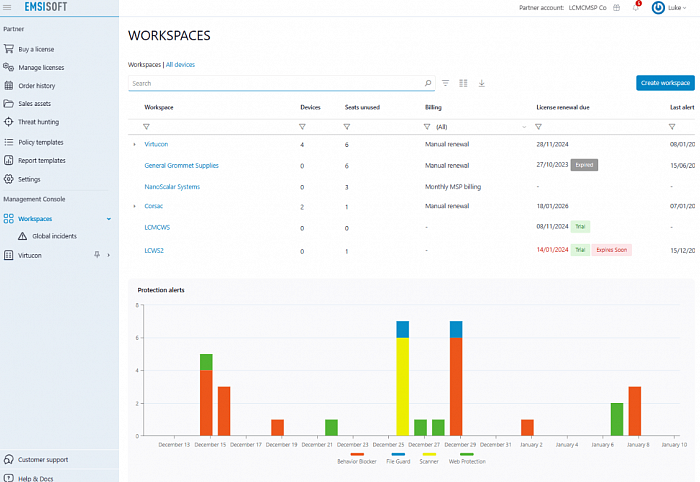This screenshot has height=482, width=700.
Task: Click the export download icon above the table
Action: 482,83
